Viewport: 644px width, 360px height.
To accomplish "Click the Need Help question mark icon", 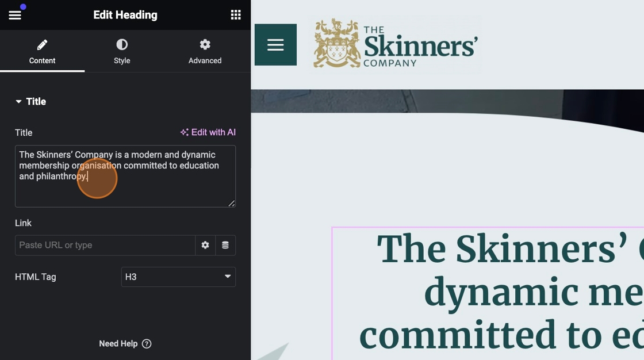I will pos(147,343).
